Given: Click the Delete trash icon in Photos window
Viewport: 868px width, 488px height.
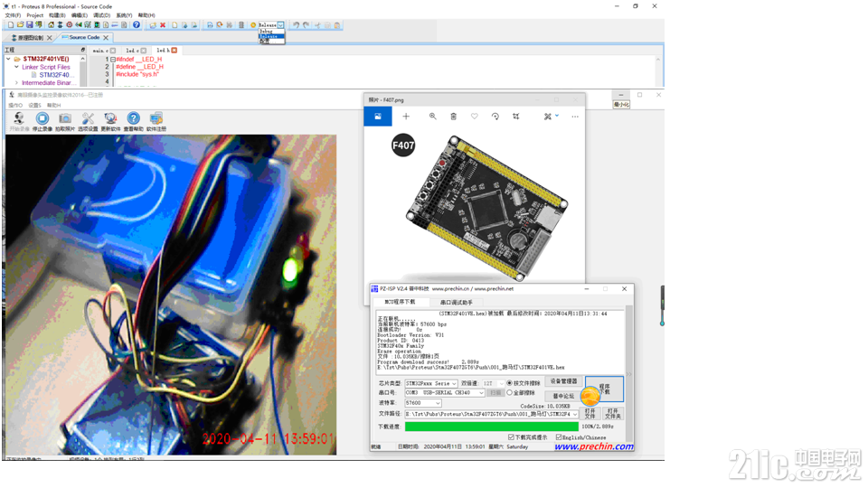Looking at the screenshot, I should (x=453, y=117).
